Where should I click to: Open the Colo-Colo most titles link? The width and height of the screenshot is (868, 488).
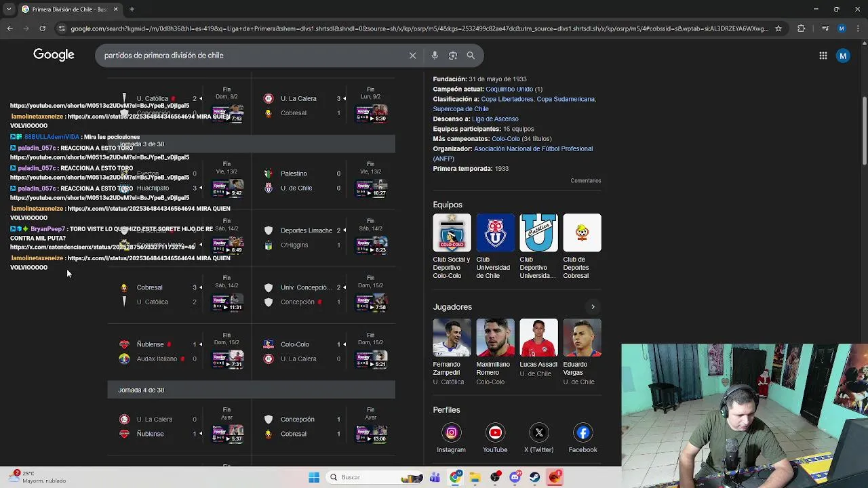[505, 139]
